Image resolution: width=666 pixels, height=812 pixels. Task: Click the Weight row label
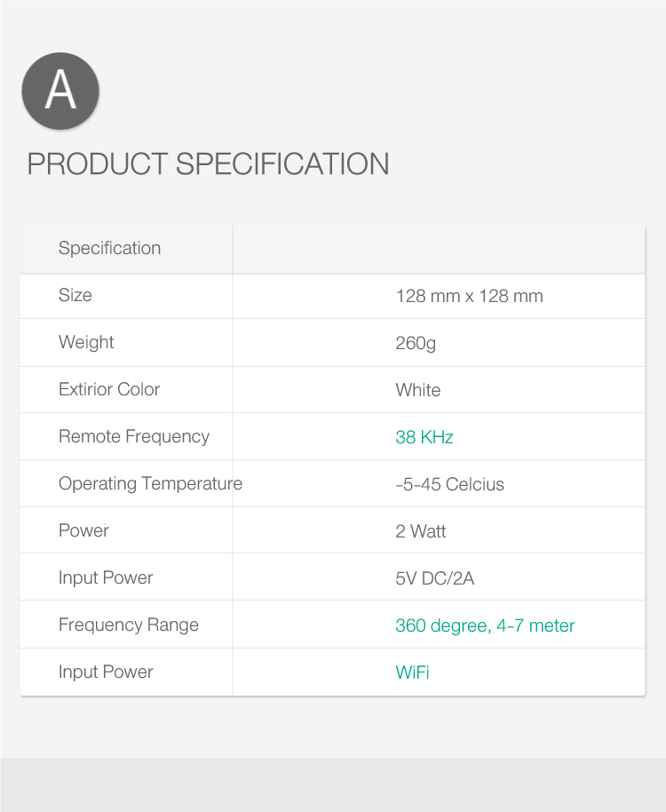(86, 342)
